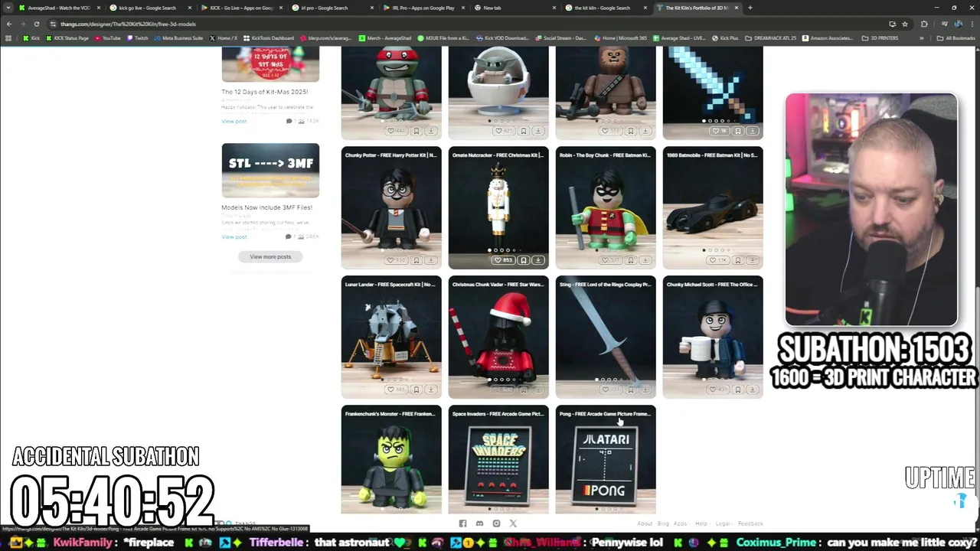
Task: Open About link in page footer
Action: 645,523
